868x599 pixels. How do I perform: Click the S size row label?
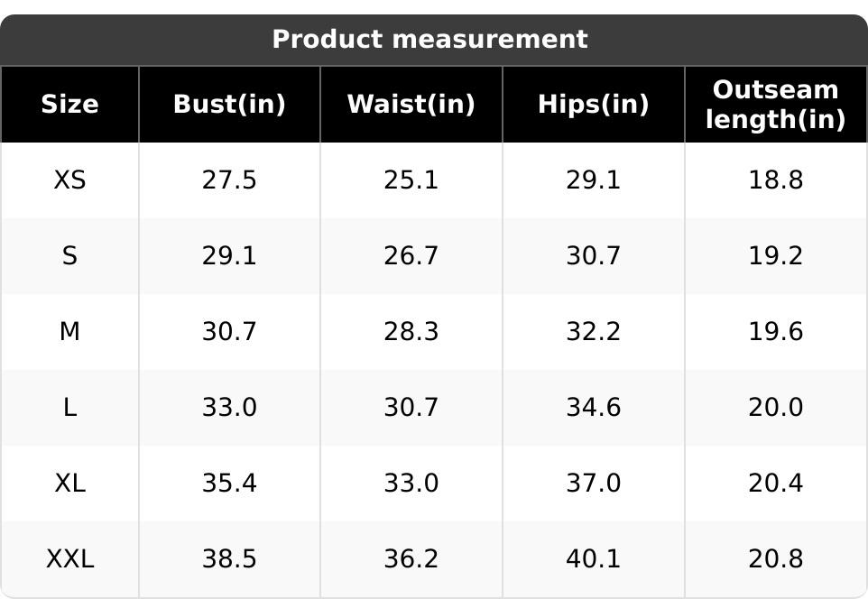pos(69,256)
